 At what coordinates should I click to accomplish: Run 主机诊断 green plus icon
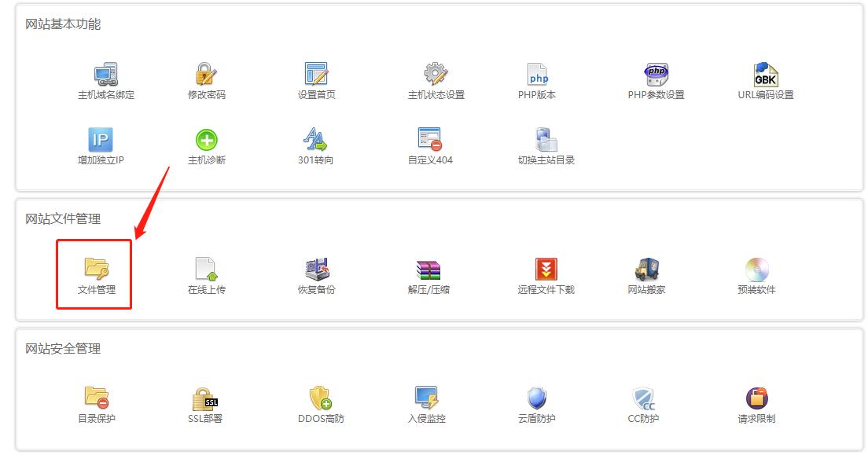[x=206, y=140]
